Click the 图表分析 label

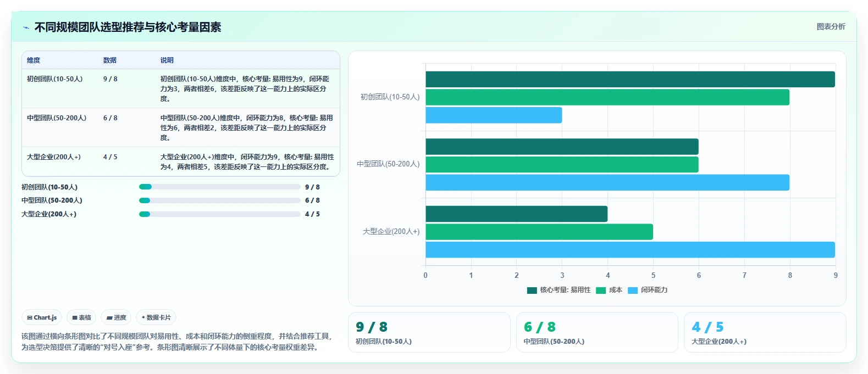click(831, 26)
